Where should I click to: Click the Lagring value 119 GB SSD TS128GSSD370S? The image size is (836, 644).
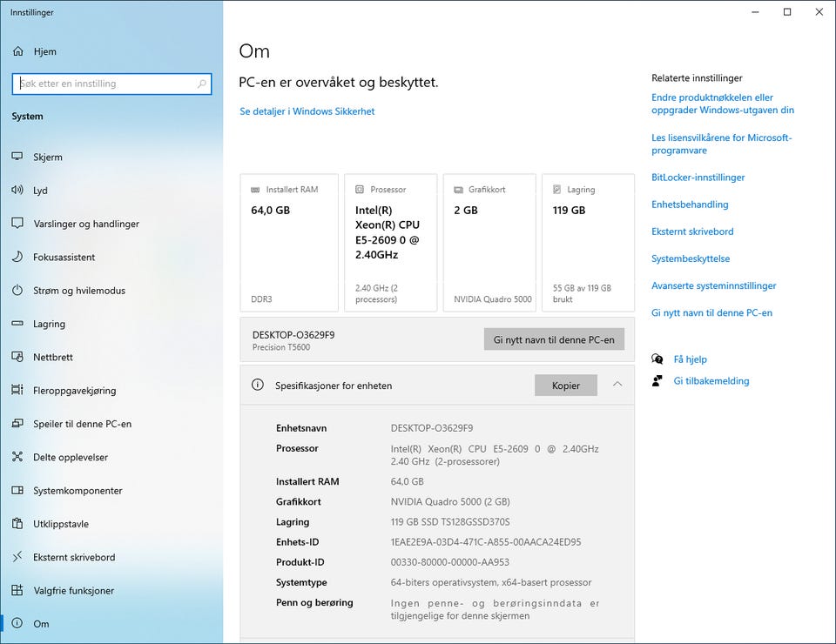coord(450,522)
